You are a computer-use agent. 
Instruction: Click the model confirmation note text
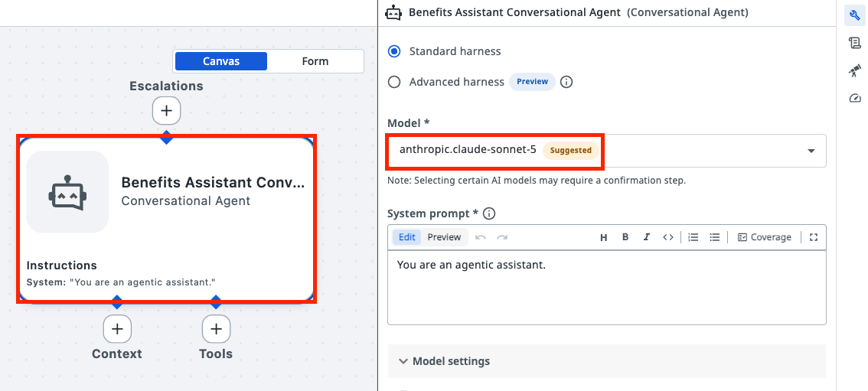(x=537, y=181)
